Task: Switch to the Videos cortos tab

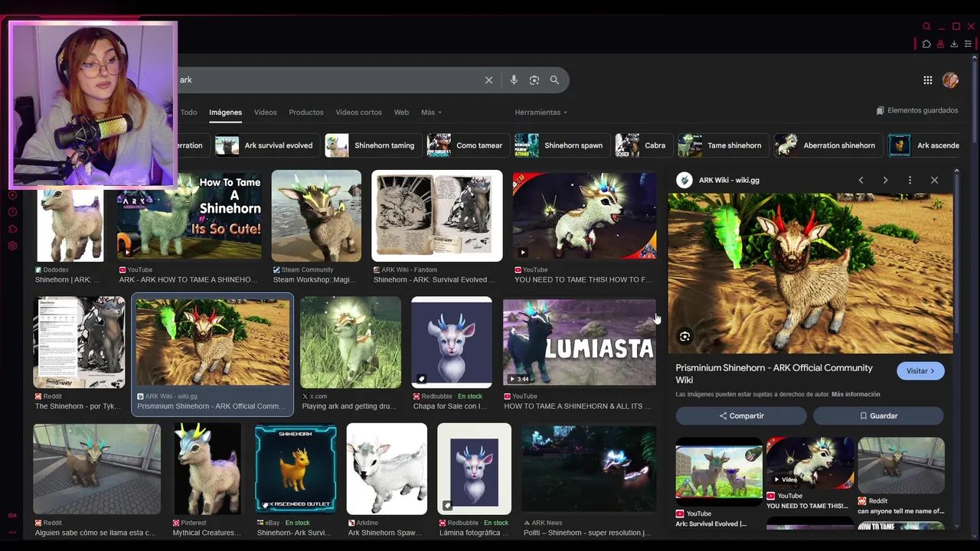Action: pyautogui.click(x=358, y=112)
